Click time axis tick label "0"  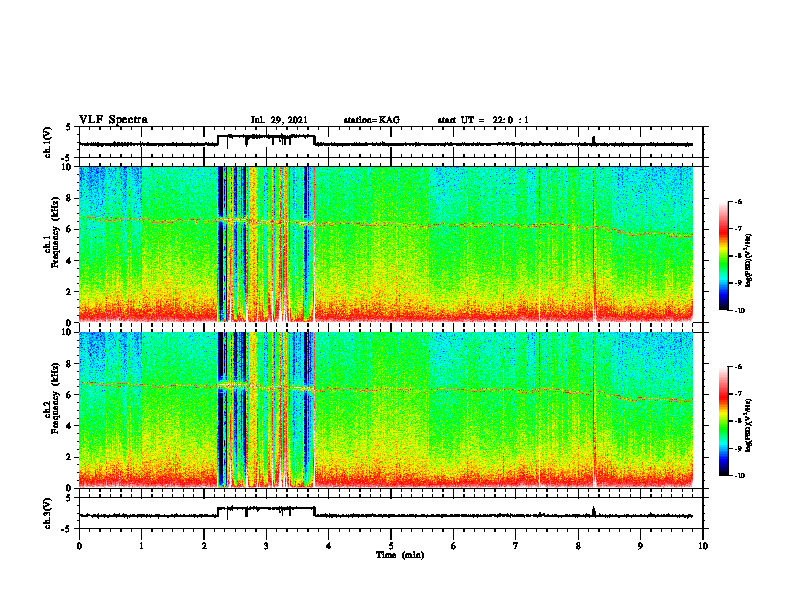(79, 546)
